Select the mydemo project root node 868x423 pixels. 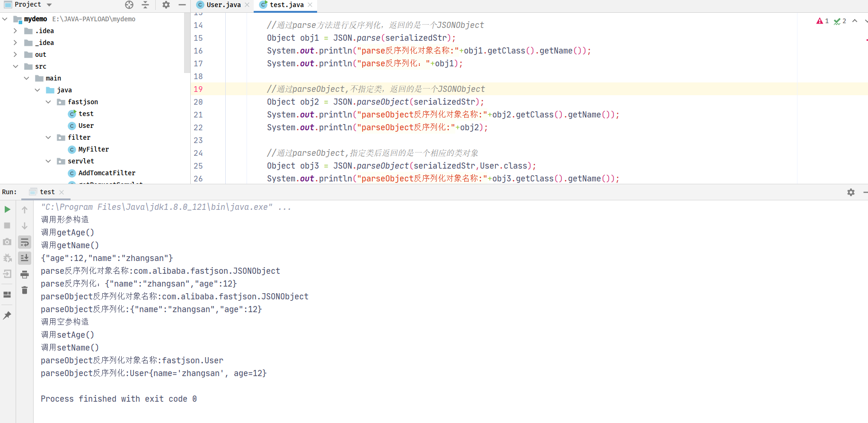(35, 19)
